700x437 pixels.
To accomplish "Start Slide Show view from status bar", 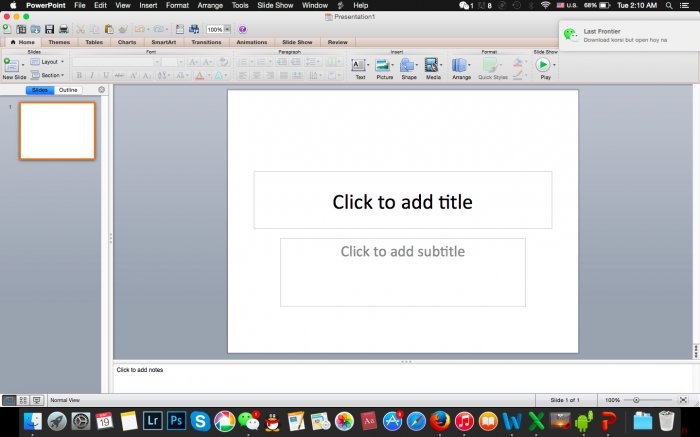I will (37, 400).
